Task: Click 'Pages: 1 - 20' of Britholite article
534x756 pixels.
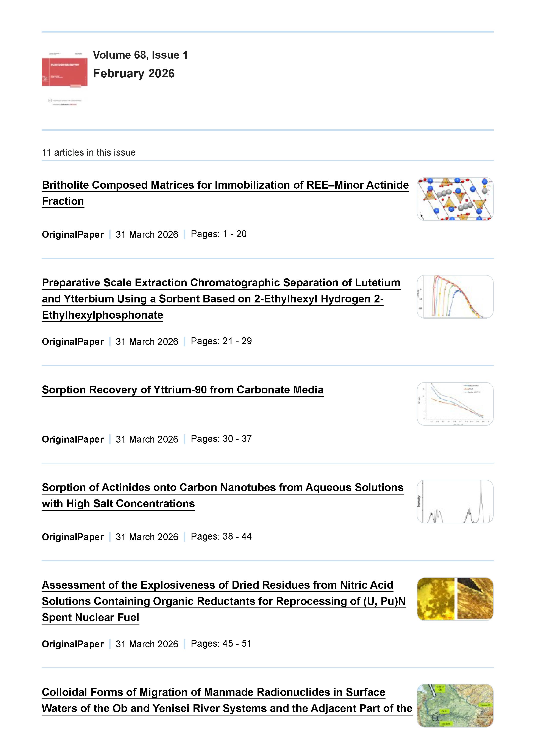Action: (219, 234)
